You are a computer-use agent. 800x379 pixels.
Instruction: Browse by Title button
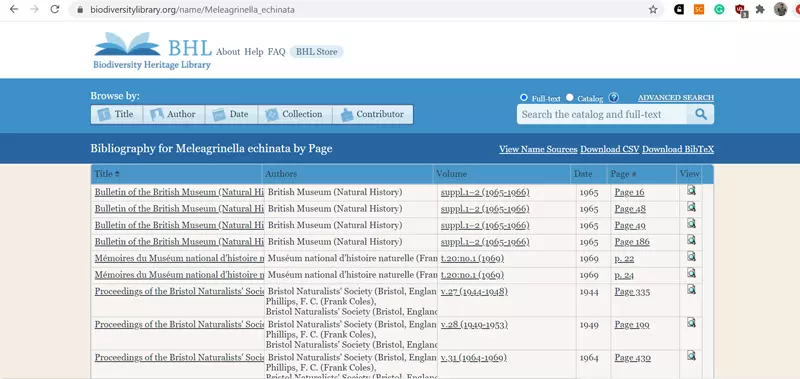click(117, 114)
